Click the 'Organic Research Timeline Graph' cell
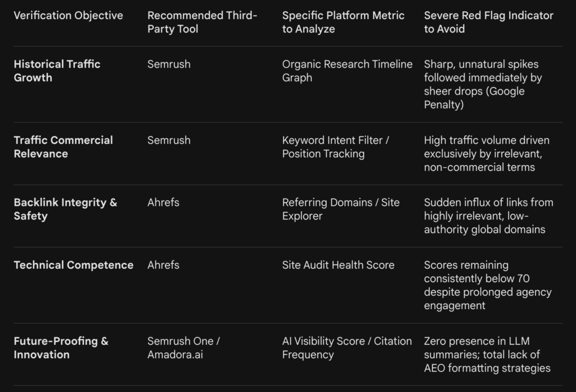The height and width of the screenshot is (392, 576). point(347,71)
